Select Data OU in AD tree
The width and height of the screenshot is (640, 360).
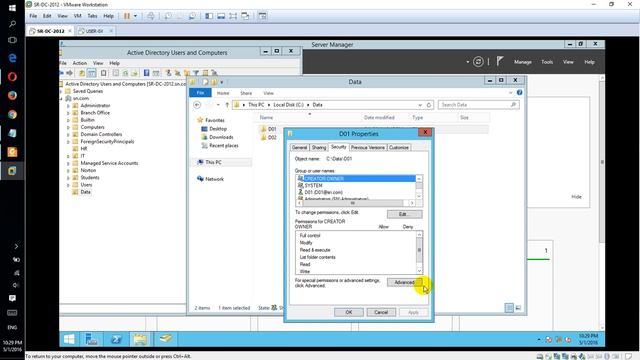[x=85, y=192]
